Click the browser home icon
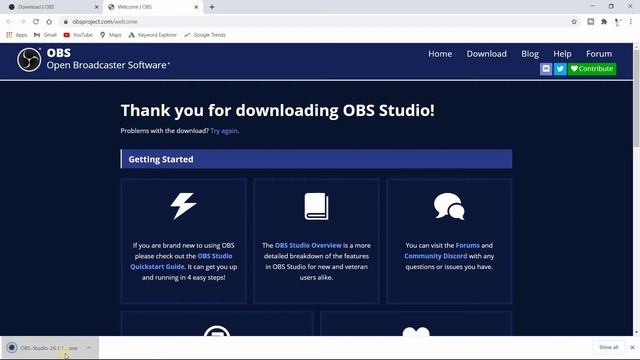This screenshot has height=360, width=640. [49, 22]
